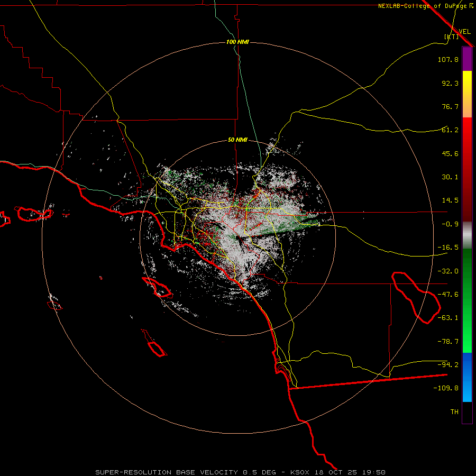Click the 30.1 legend value

tap(450, 177)
